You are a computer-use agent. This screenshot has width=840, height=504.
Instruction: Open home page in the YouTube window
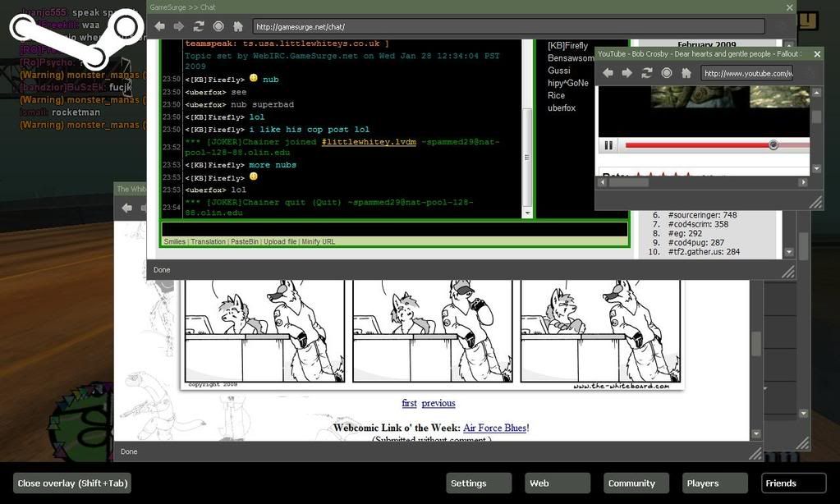coord(686,73)
